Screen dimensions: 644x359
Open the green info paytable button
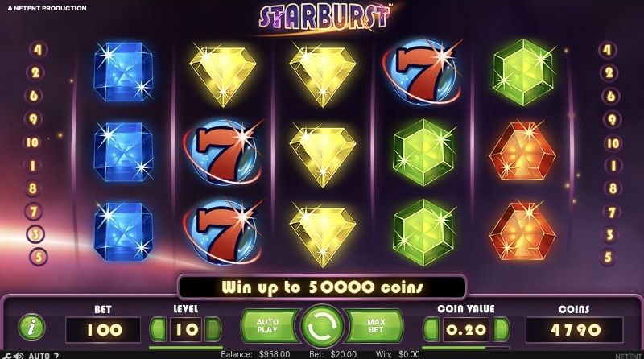(x=32, y=328)
